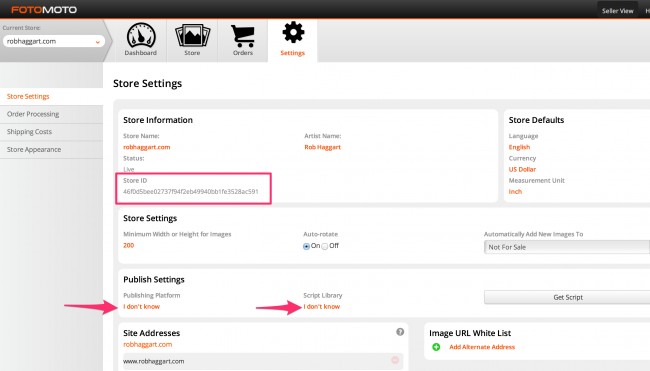Change the Inch measurement unit
The height and width of the screenshot is (371, 650).
(515, 192)
